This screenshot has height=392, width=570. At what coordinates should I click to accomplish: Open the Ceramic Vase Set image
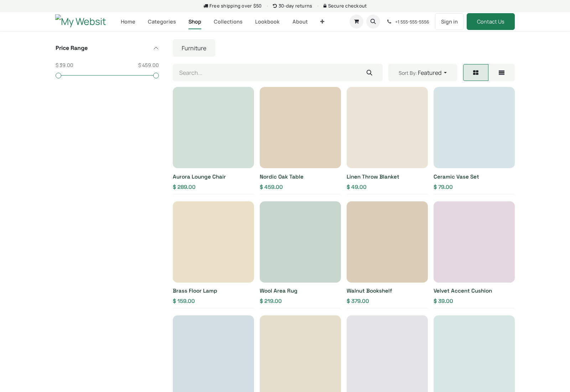click(x=474, y=128)
